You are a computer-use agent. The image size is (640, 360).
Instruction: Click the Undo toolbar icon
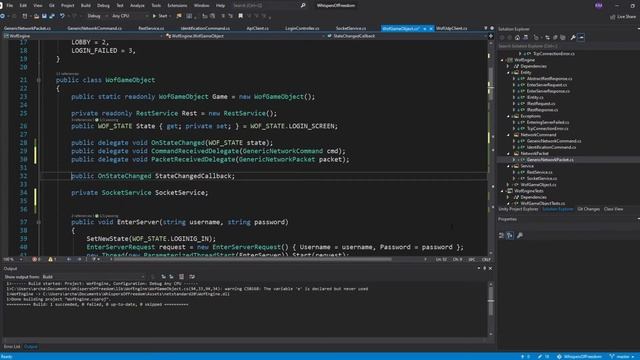(62, 16)
